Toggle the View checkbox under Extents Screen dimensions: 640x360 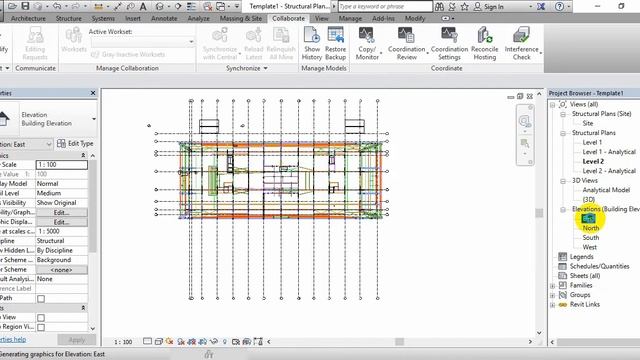[41, 318]
